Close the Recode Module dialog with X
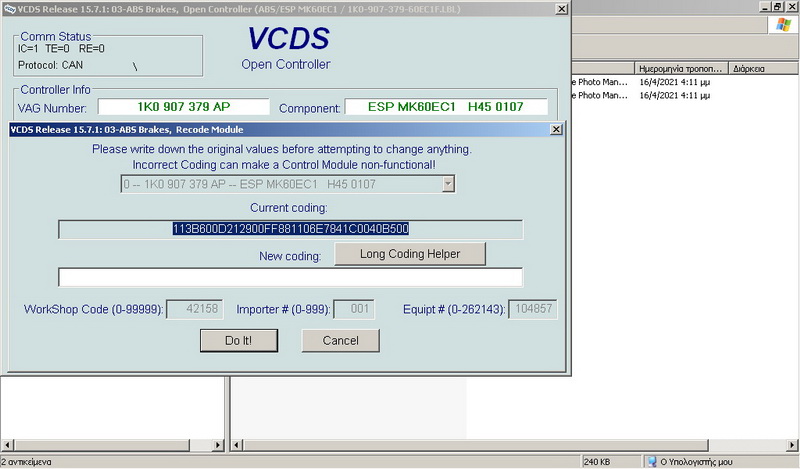The image size is (800, 469). click(556, 130)
